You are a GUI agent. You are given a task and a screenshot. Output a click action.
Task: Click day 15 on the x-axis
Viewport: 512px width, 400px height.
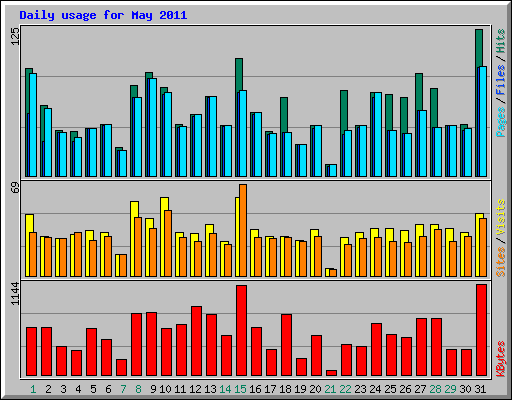(240, 389)
